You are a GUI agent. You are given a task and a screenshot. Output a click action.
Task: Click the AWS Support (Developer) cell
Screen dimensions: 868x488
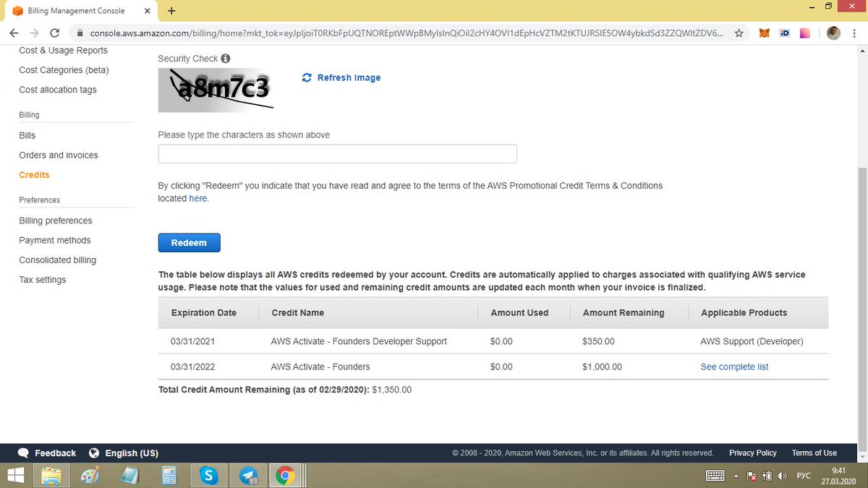pyautogui.click(x=752, y=341)
